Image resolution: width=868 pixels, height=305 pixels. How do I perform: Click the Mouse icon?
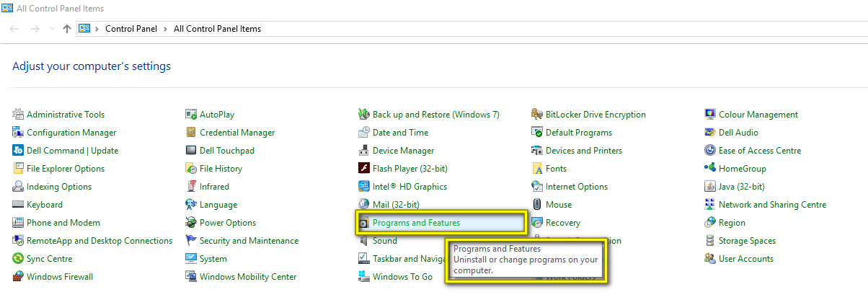point(537,204)
